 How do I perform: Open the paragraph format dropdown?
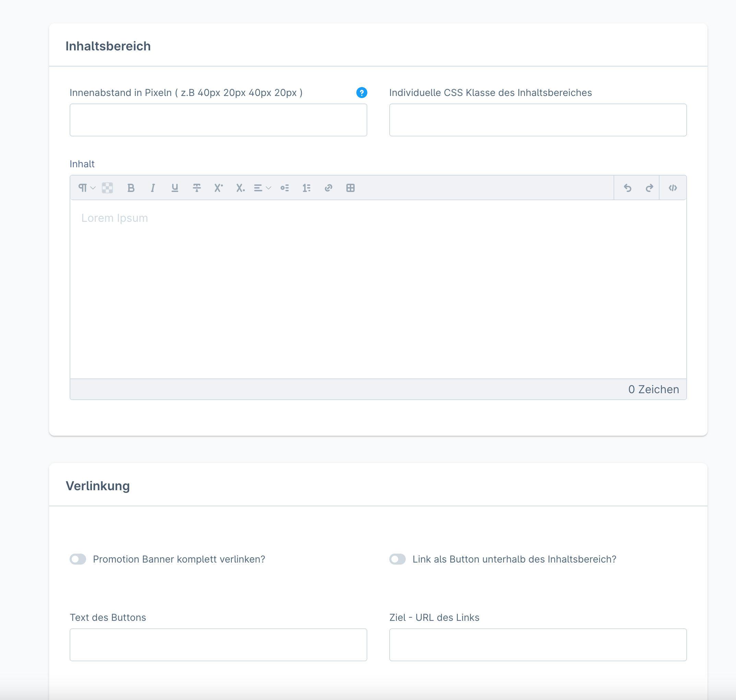(x=87, y=188)
